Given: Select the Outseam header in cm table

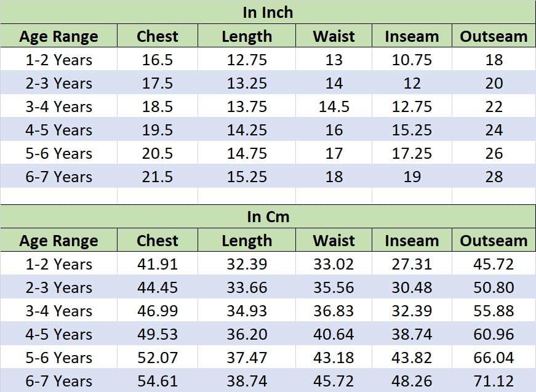Looking at the screenshot, I should tap(494, 241).
